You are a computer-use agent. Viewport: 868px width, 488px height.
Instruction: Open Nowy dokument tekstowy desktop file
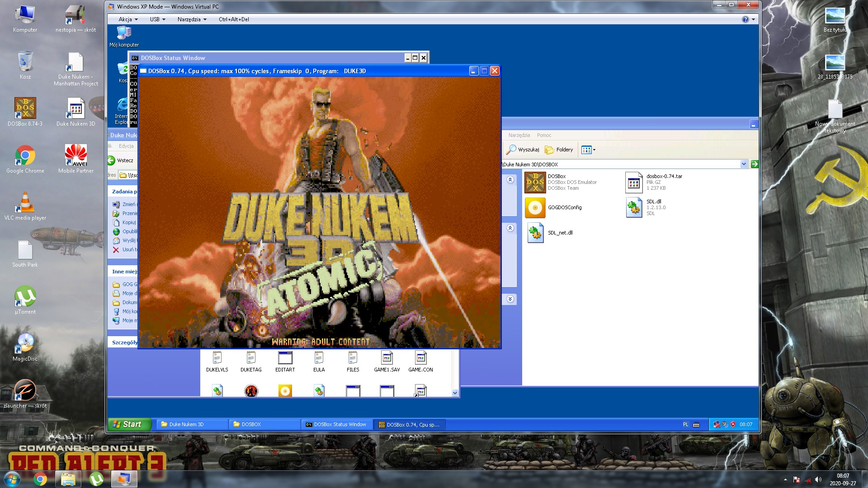[x=835, y=116]
